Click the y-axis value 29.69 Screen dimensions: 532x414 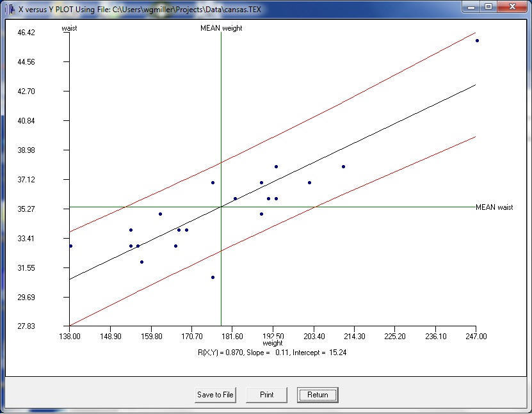coord(26,298)
